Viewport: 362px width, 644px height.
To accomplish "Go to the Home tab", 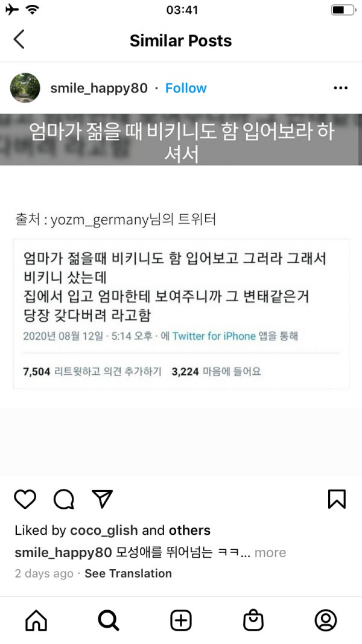I will 36,620.
